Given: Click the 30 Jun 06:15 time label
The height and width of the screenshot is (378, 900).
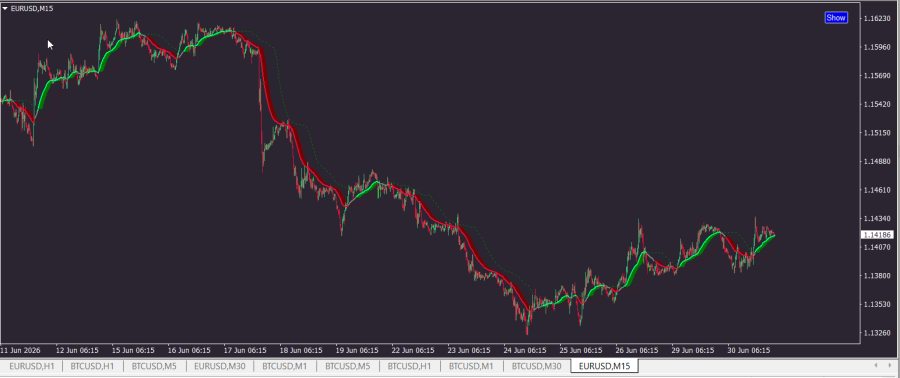Looking at the screenshot, I should [x=748, y=350].
